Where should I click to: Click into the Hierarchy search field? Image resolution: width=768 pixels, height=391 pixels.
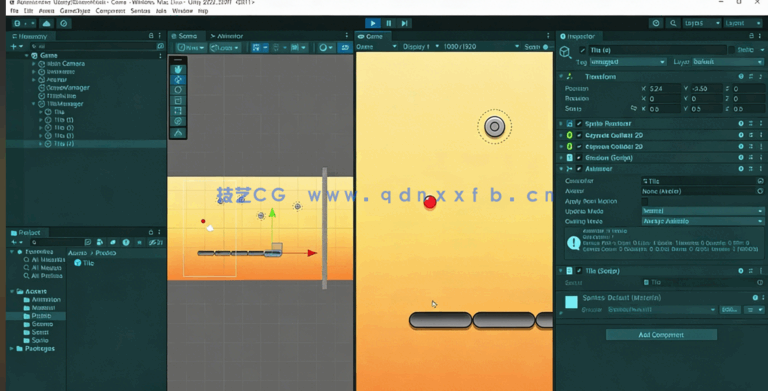pos(94,46)
